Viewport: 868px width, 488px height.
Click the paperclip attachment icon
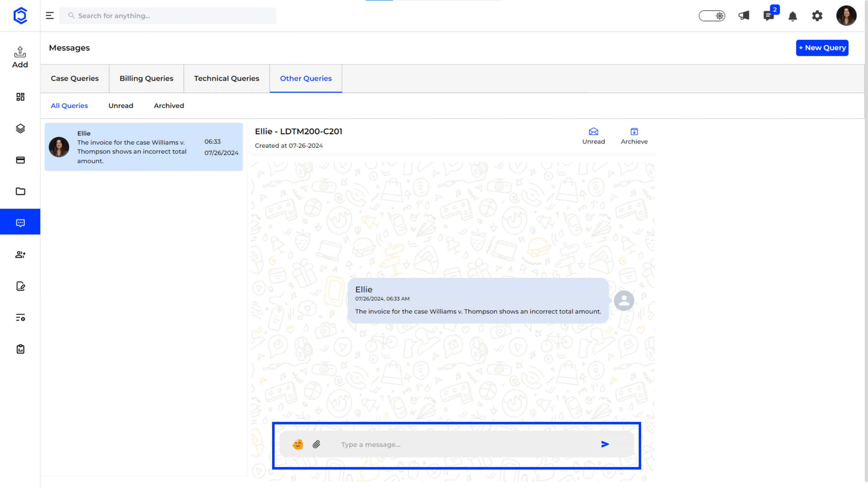pos(316,444)
